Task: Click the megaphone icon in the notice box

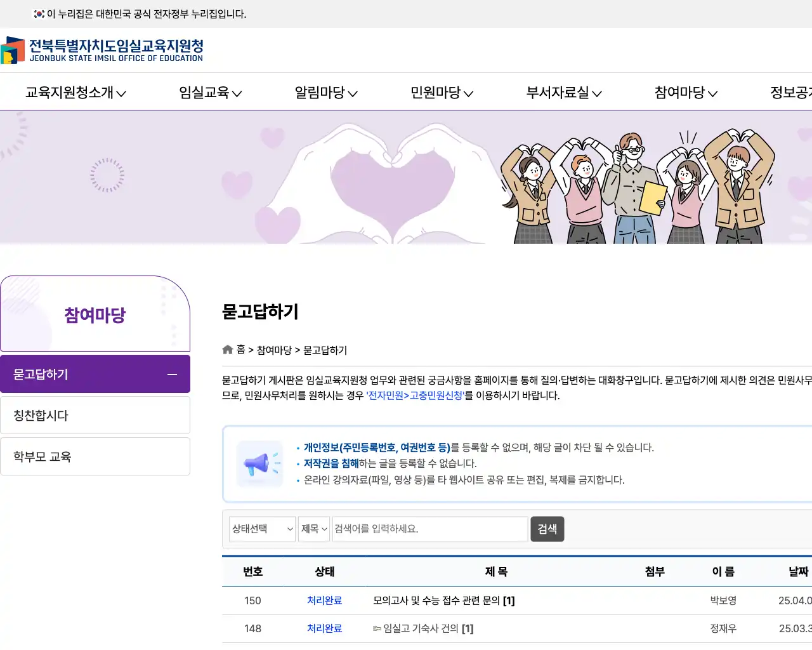Action: [x=259, y=463]
